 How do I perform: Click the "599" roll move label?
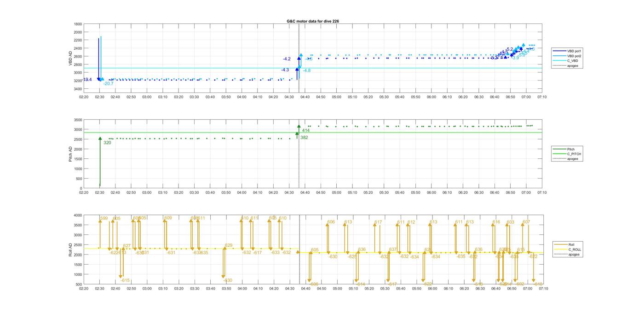[104, 218]
